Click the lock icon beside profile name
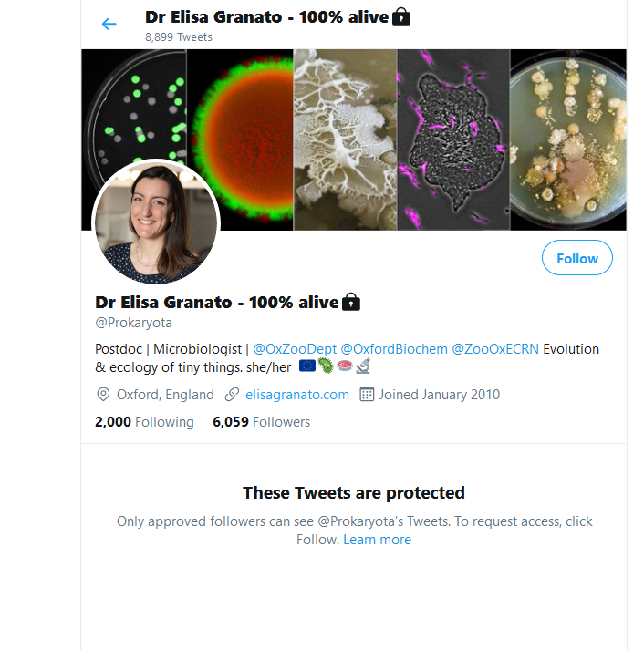 point(351,302)
